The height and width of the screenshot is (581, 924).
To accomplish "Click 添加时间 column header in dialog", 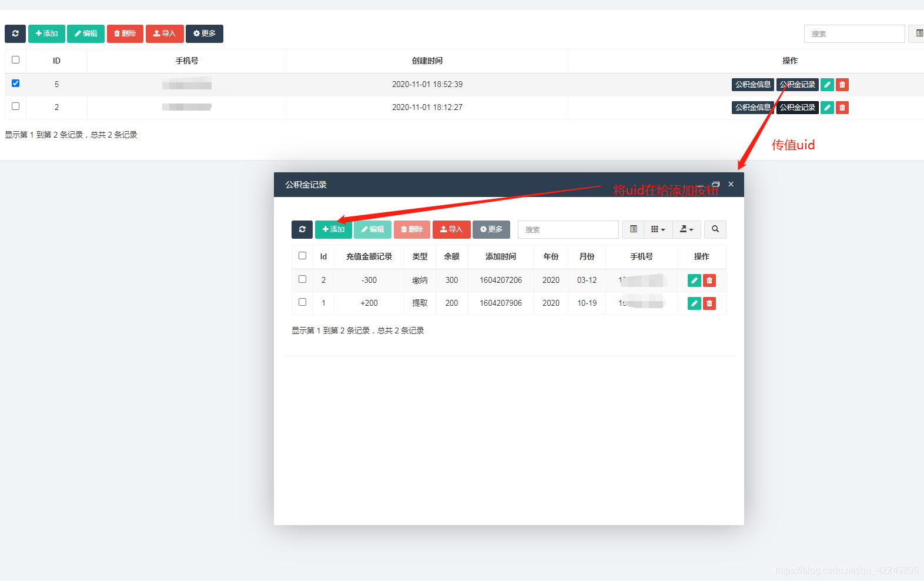I will 501,257.
